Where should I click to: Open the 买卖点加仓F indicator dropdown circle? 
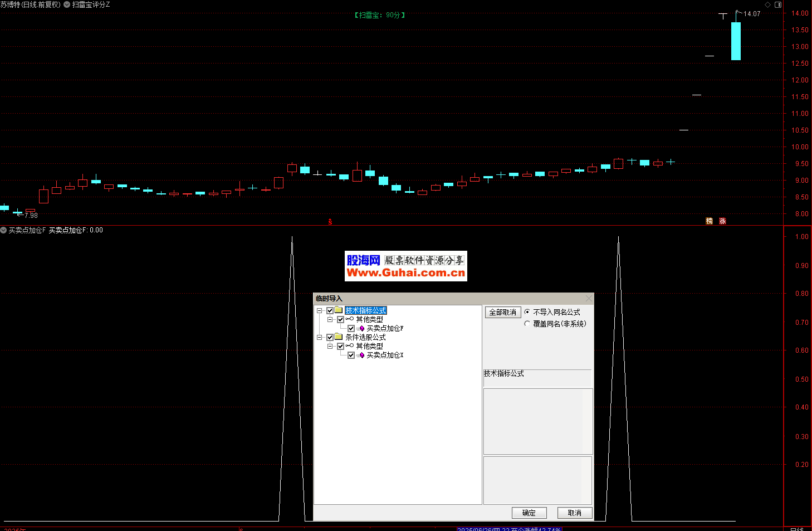click(3, 230)
